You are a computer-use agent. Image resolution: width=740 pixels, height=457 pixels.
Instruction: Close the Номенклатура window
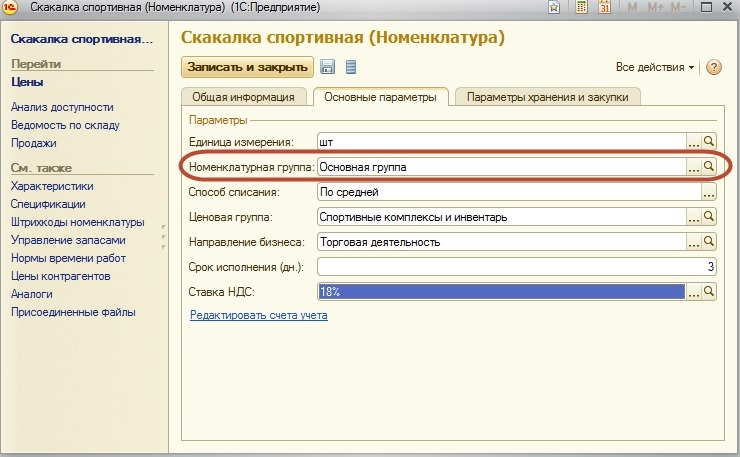tap(728, 7)
